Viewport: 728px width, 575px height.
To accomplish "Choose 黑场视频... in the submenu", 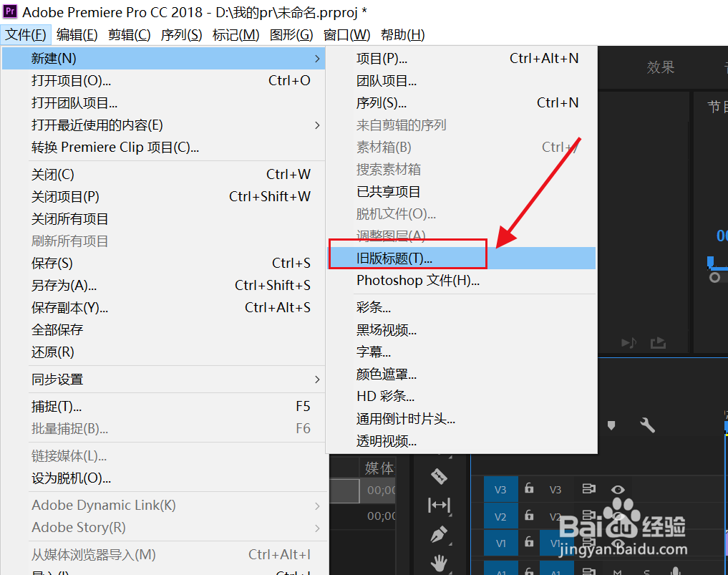I will pyautogui.click(x=462, y=330).
